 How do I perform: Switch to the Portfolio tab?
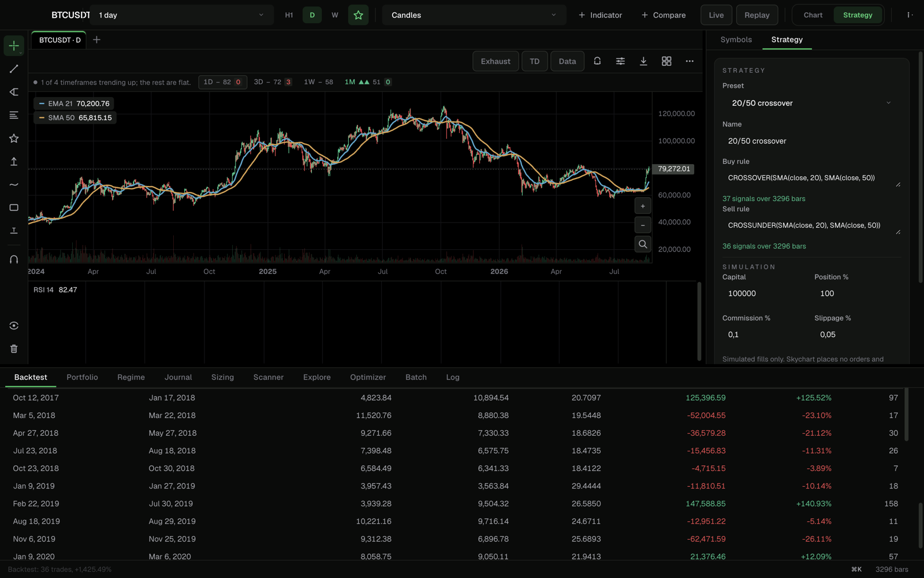82,377
